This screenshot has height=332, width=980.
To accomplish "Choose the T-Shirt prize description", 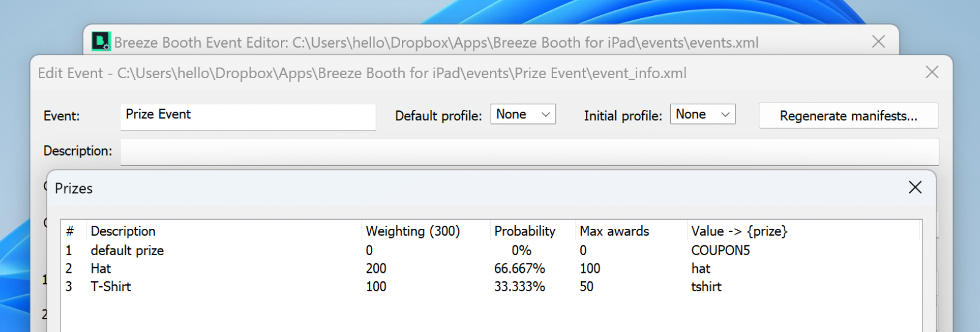I will [x=111, y=287].
